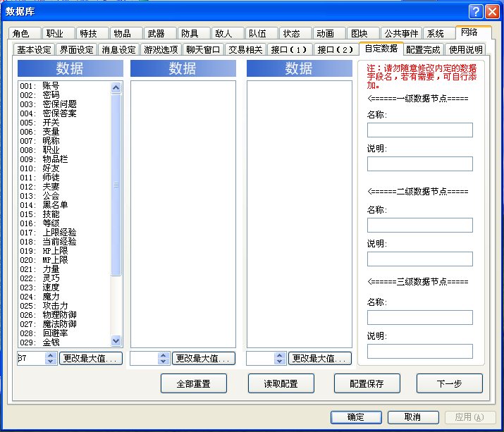The width and height of the screenshot is (504, 432).
Task: Select list row 003: 密保问题
Action: pos(64,104)
